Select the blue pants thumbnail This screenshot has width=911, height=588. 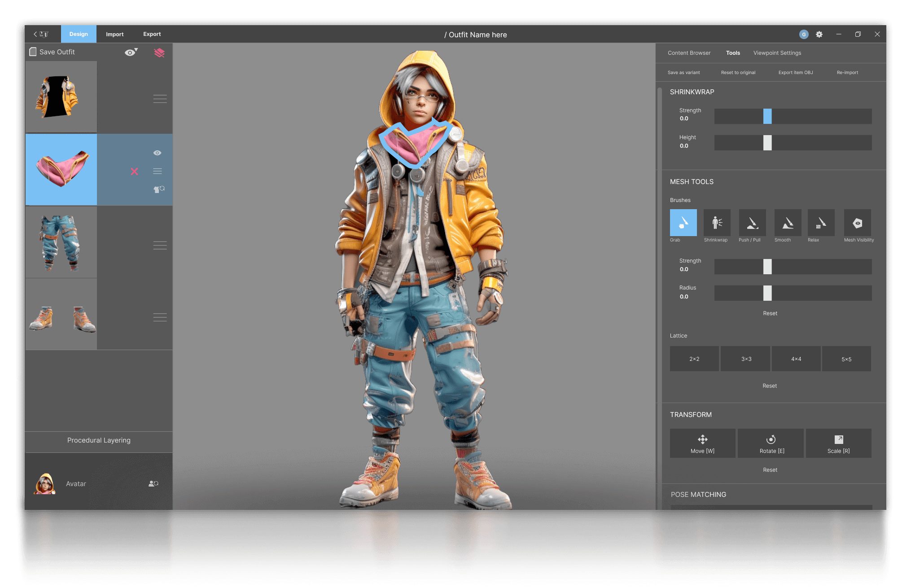(x=61, y=242)
